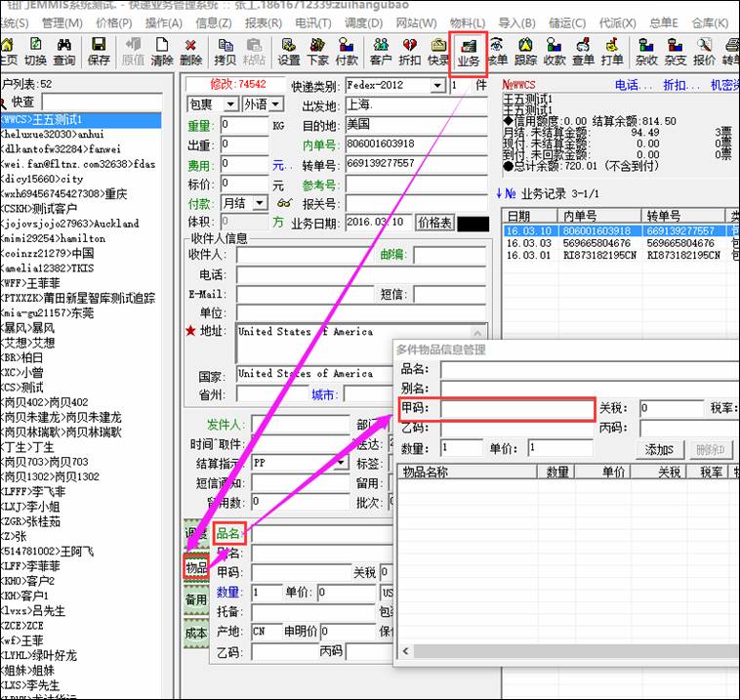The height and width of the screenshot is (700, 740).
Task: Click the 拷贝 copy toolbar icon
Action: click(226, 52)
